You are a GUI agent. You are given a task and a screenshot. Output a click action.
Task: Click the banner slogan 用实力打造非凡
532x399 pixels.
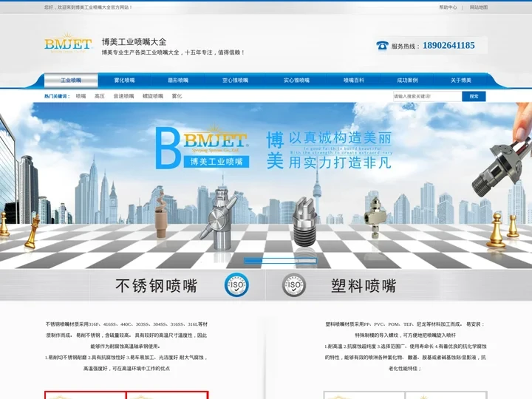point(341,163)
